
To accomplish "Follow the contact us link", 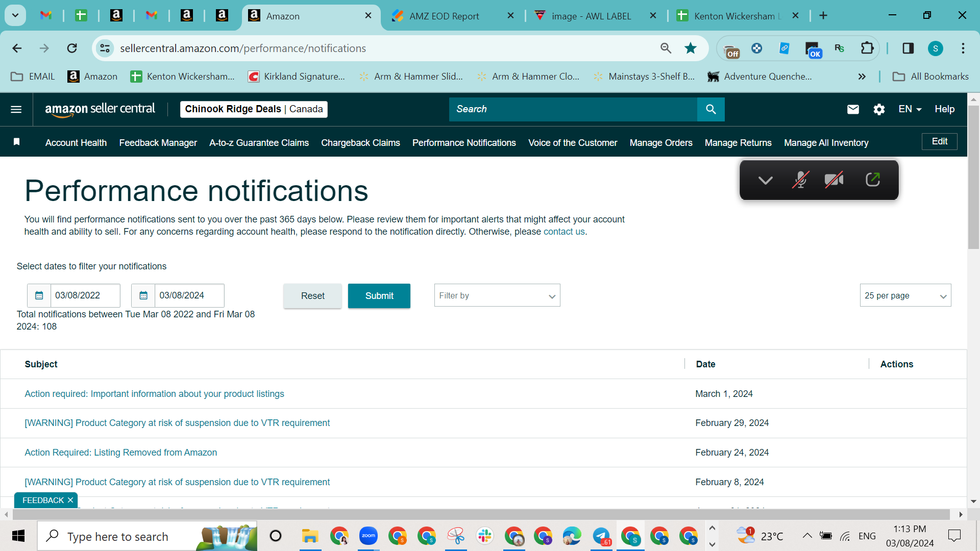I will tap(564, 232).
